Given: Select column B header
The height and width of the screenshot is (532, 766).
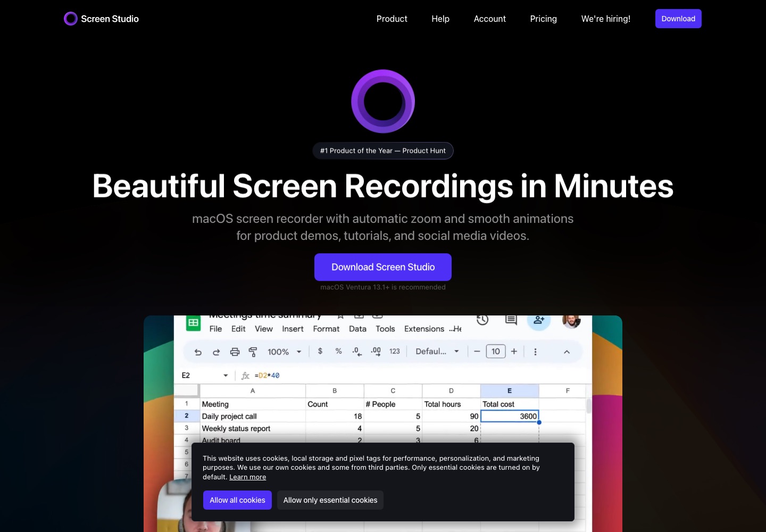Looking at the screenshot, I should (x=335, y=390).
